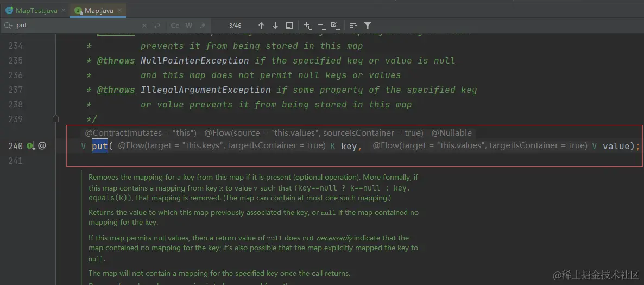Click the @throws tag before IllegalArgumentException
Viewport: 644px width, 285px height.
tap(116, 90)
